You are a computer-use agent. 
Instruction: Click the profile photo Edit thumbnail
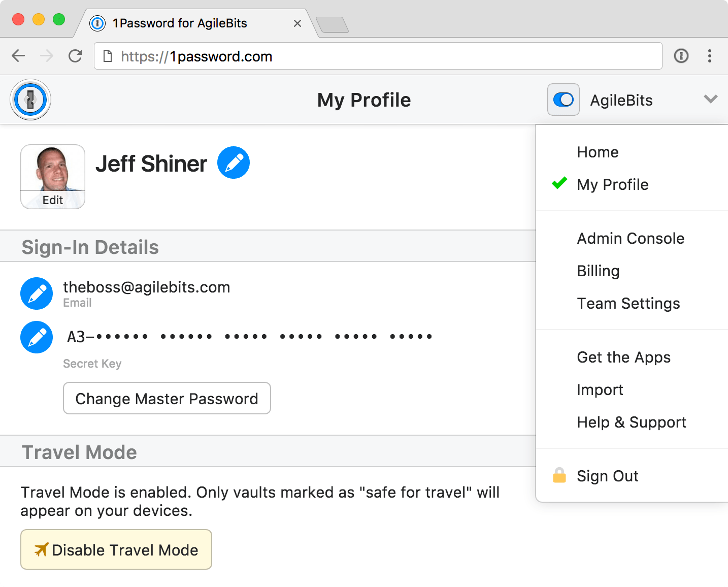point(53,177)
